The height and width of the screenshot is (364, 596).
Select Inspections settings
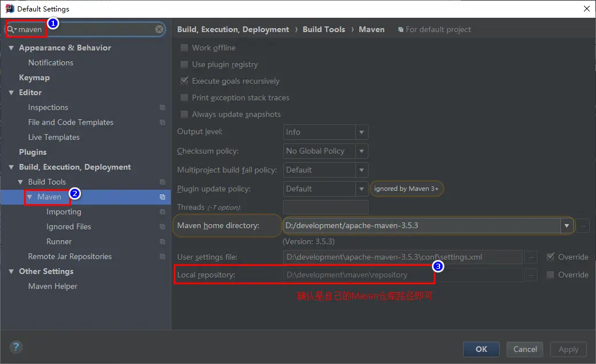[48, 108]
